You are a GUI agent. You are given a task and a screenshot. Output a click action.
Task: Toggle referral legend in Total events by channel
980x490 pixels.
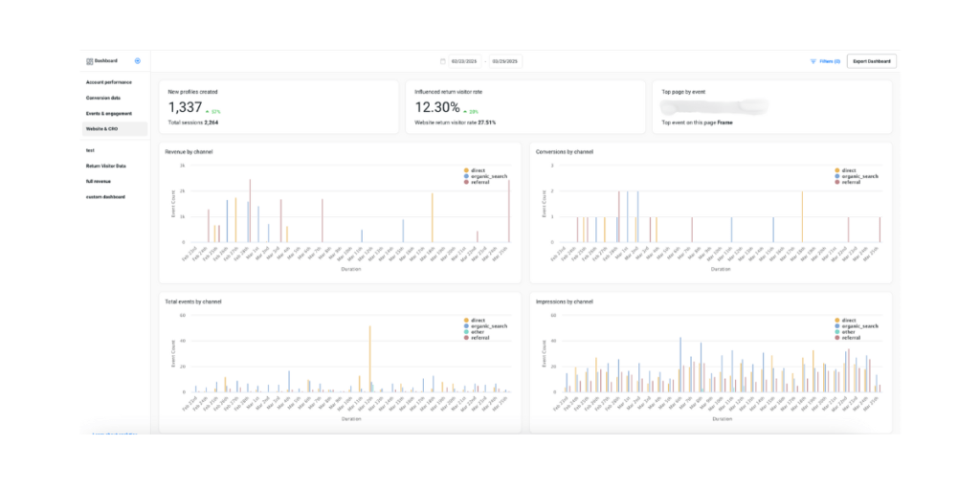(477, 338)
